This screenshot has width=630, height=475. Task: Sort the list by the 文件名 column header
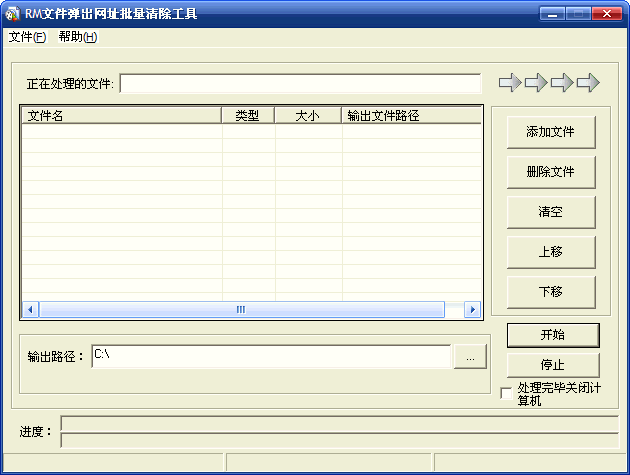pyautogui.click(x=121, y=116)
